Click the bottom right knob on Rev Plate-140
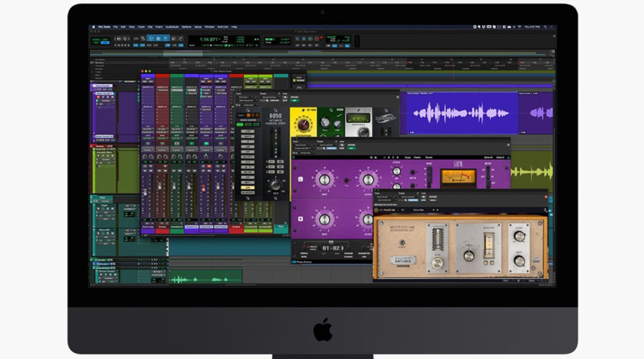Image resolution: width=644 pixels, height=359 pixels. coord(519,261)
